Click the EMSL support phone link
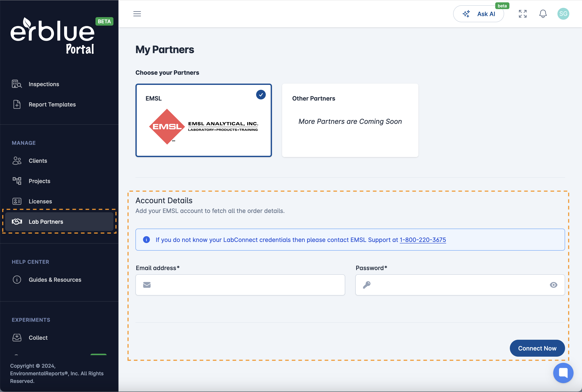 click(423, 239)
